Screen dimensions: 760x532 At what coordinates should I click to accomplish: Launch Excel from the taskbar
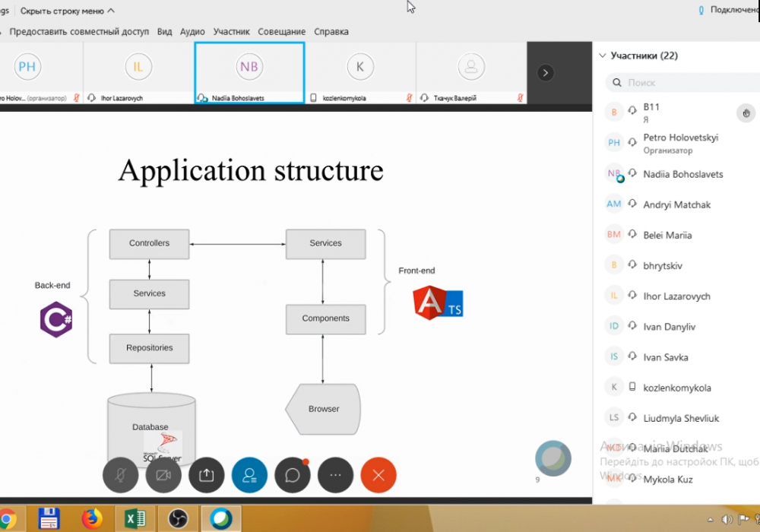[x=135, y=519]
